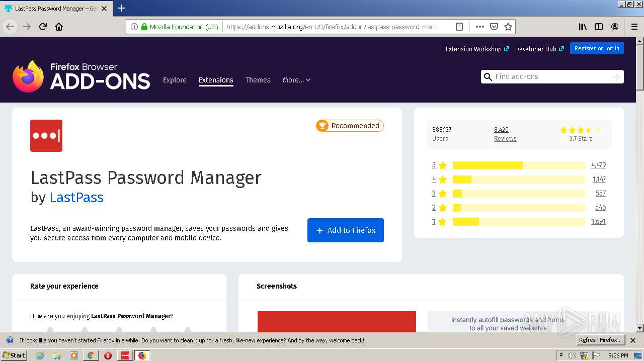This screenshot has height=362, width=644.
Task: Open the Extensions section
Action: pos(216,80)
